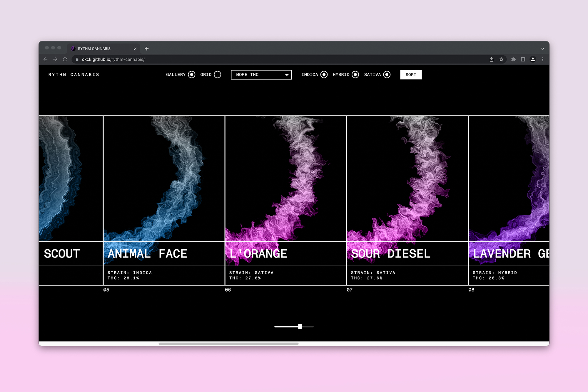Open the MORE THC sort dropdown
The width and height of the screenshot is (588, 392).
click(x=261, y=75)
